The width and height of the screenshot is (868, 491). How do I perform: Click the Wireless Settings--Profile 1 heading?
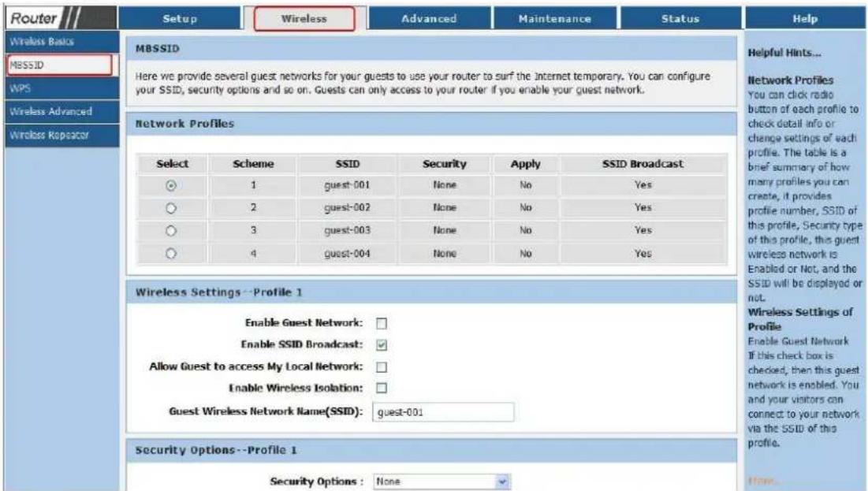pos(219,292)
